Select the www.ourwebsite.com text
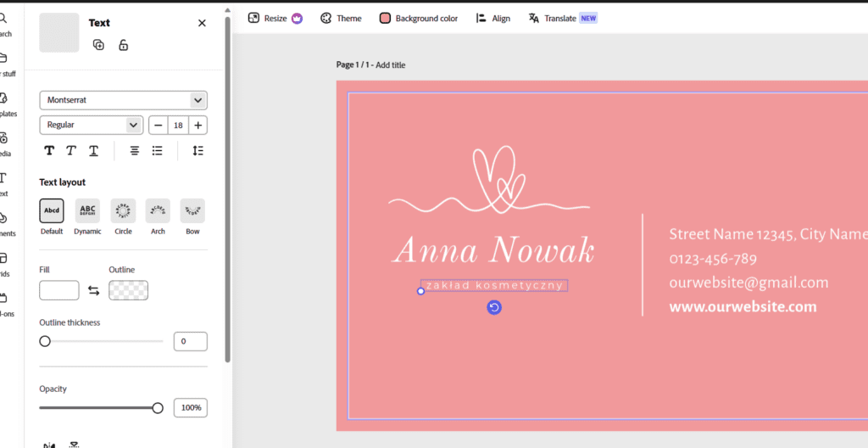The height and width of the screenshot is (448, 868). (x=743, y=306)
